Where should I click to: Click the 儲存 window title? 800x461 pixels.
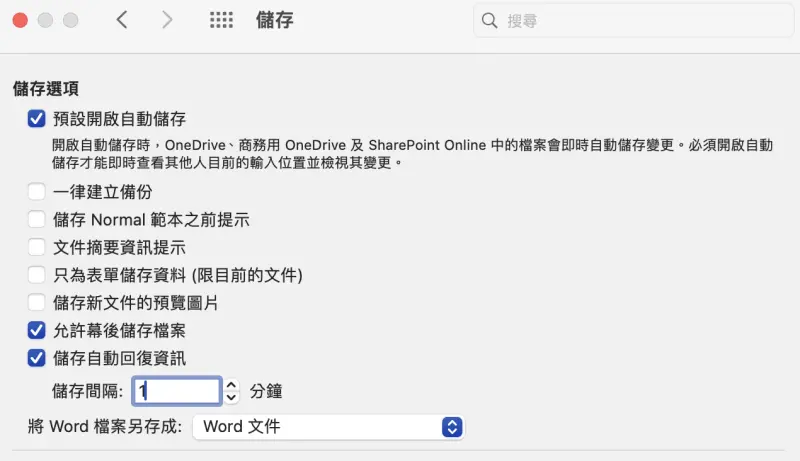[x=274, y=20]
